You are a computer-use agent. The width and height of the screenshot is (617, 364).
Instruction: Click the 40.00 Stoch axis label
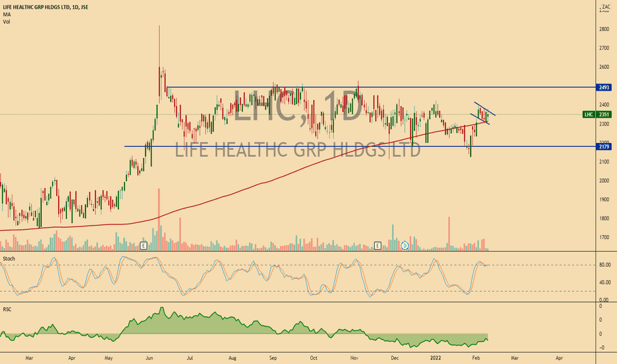click(605, 282)
